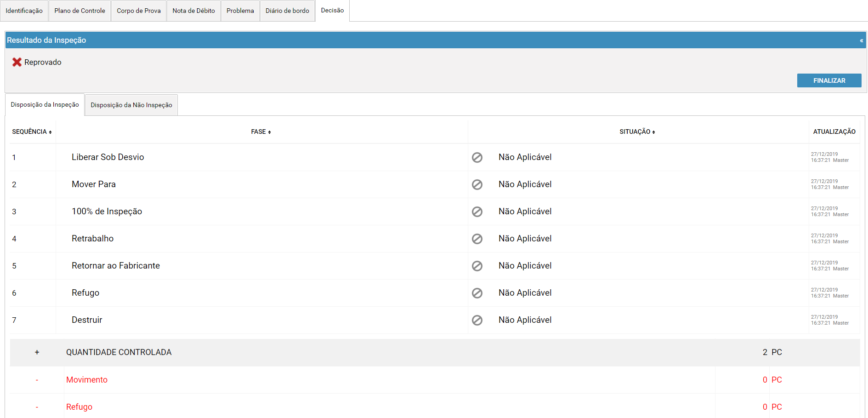Click the Reprovado result text

(x=43, y=62)
